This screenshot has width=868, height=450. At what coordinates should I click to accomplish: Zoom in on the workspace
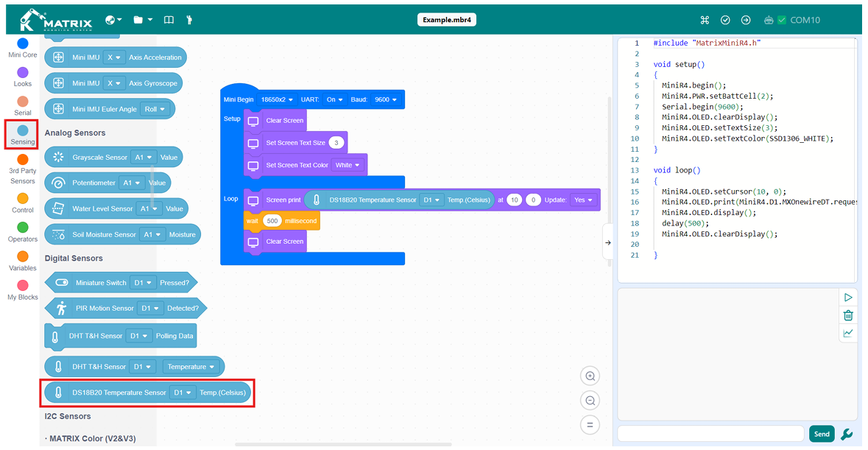tap(590, 376)
